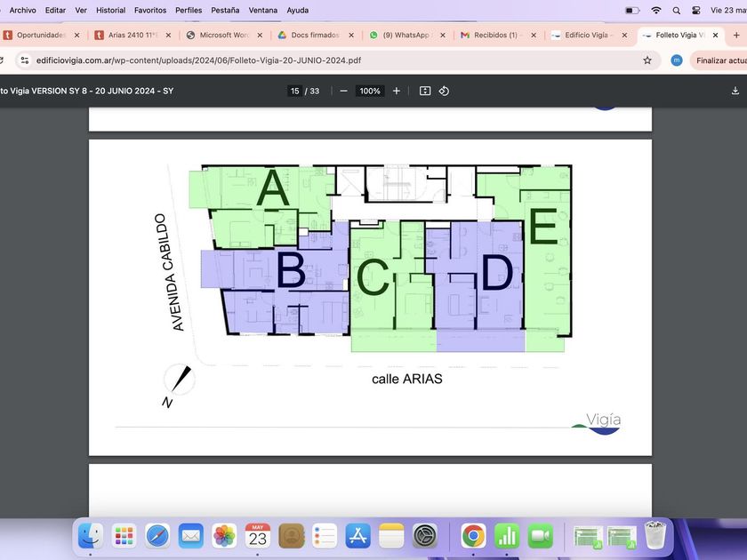This screenshot has height=560, width=747.
Task: Open Calendar showing May 23
Action: pos(258,536)
